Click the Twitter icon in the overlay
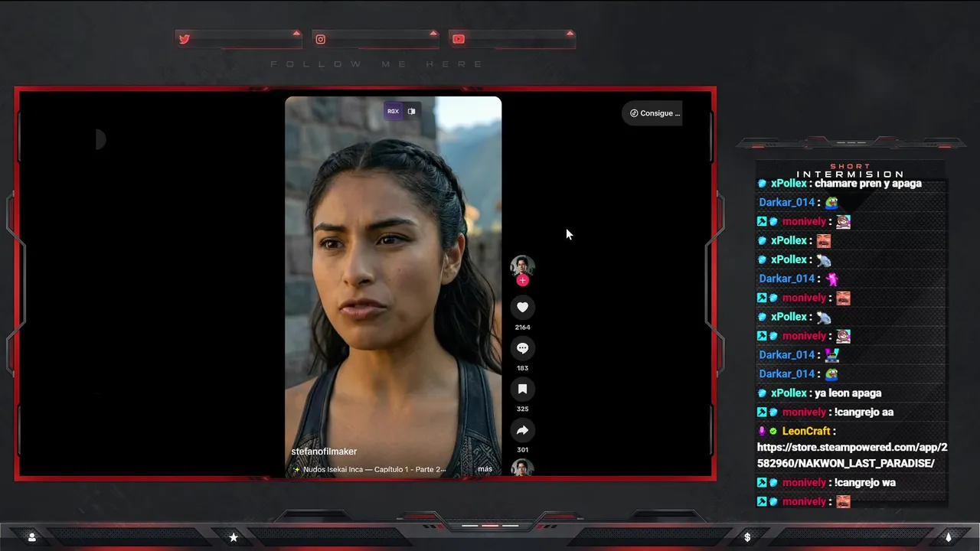This screenshot has width=980, height=551. point(185,39)
